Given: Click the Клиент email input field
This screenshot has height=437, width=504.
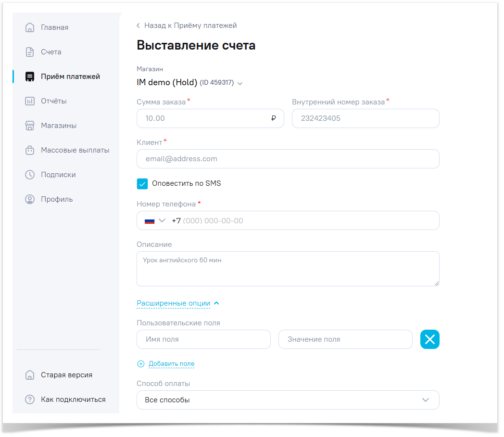Looking at the screenshot, I should point(288,159).
